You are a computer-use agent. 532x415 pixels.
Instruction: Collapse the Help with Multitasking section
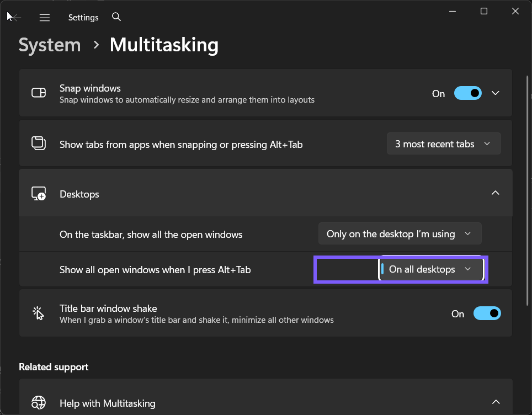coord(496,402)
